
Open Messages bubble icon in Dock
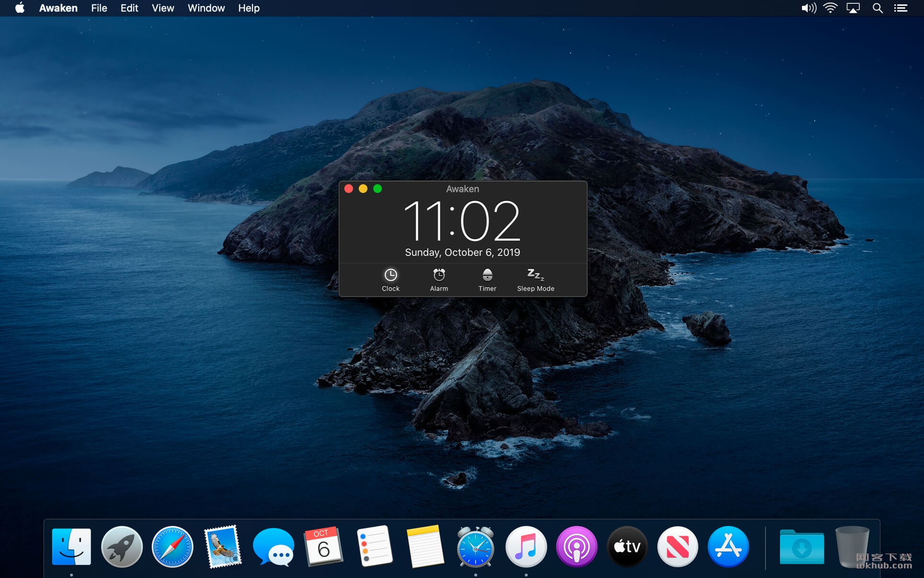pyautogui.click(x=274, y=547)
